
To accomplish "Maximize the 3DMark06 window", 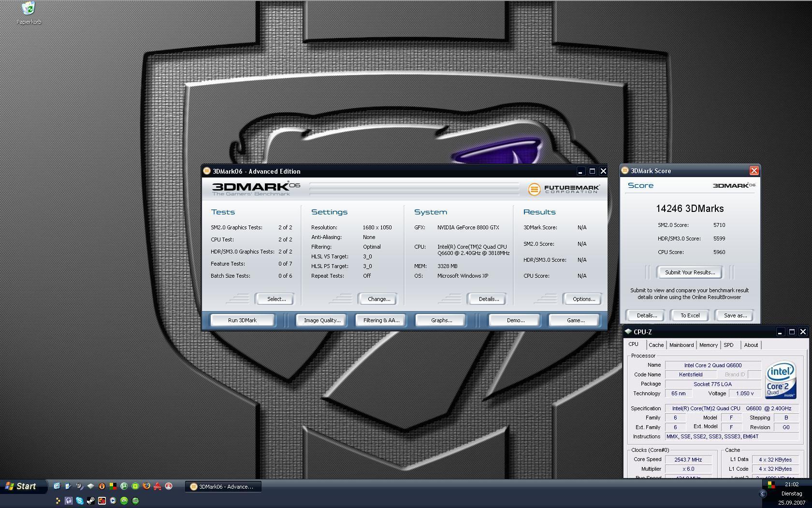I will pos(592,171).
